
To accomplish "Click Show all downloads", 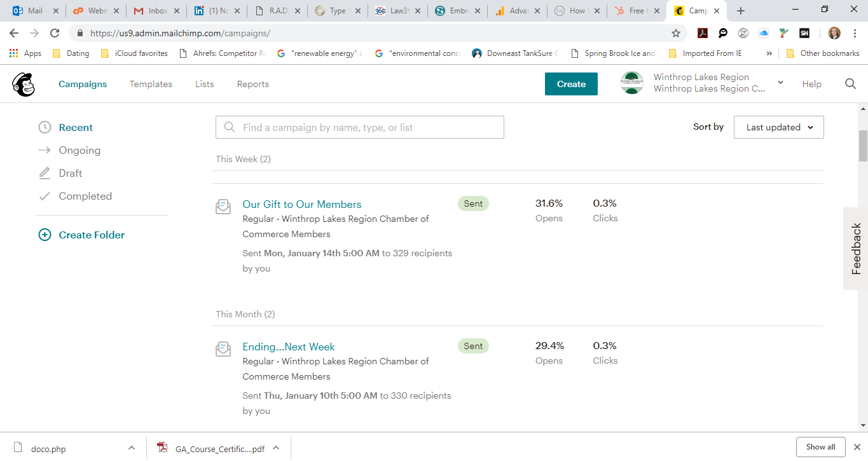I will pos(820,447).
